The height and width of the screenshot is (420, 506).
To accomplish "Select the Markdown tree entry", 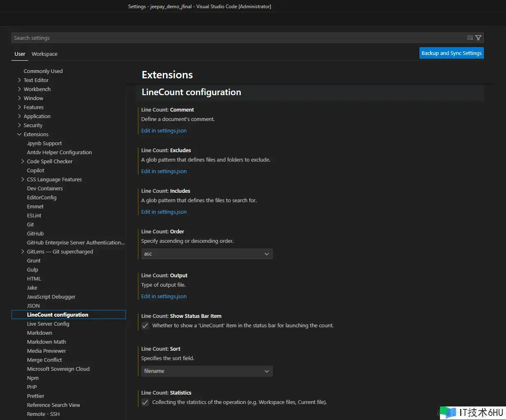I will click(39, 333).
